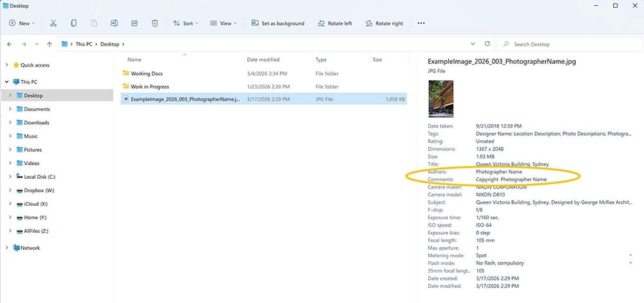Click the Authors value Photographer Name
Screen dimensions: 644x303
499,172
